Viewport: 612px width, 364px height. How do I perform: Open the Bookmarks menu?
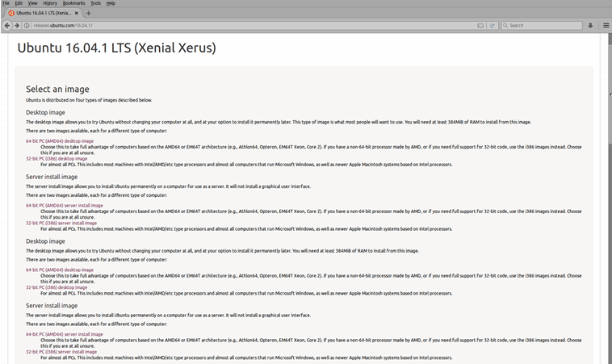[73, 3]
